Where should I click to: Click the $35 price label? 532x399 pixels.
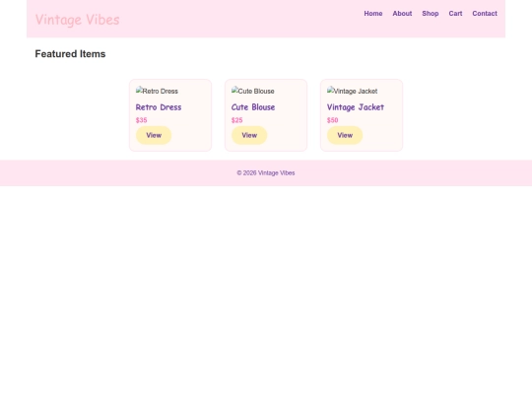[141, 120]
